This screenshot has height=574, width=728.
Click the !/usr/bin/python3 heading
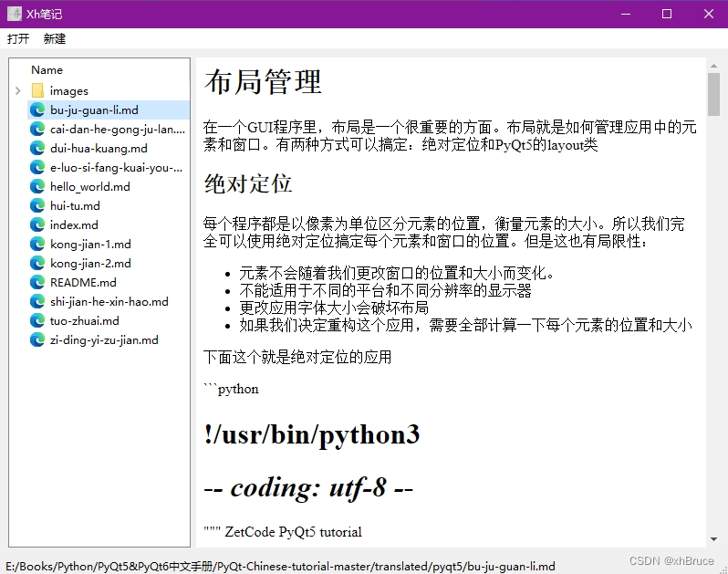coord(311,434)
